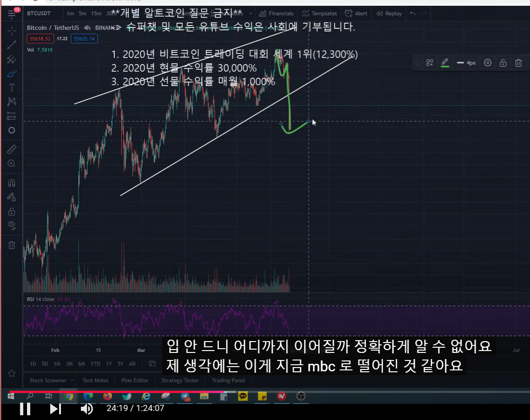Undo the last chart action

[412, 14]
